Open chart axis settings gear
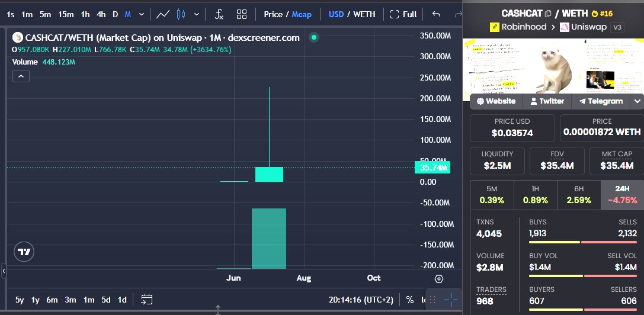The height and width of the screenshot is (315, 644). (438, 279)
